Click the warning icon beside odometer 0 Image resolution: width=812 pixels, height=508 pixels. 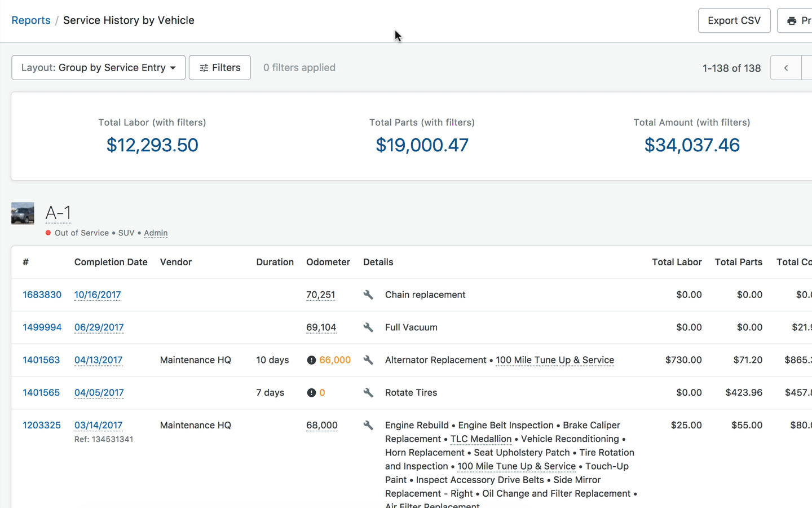(311, 393)
